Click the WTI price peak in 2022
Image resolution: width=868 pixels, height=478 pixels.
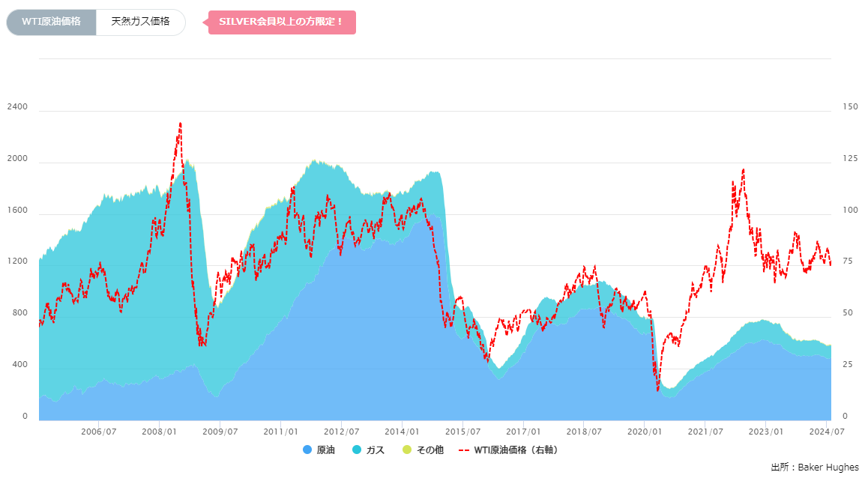point(743,170)
